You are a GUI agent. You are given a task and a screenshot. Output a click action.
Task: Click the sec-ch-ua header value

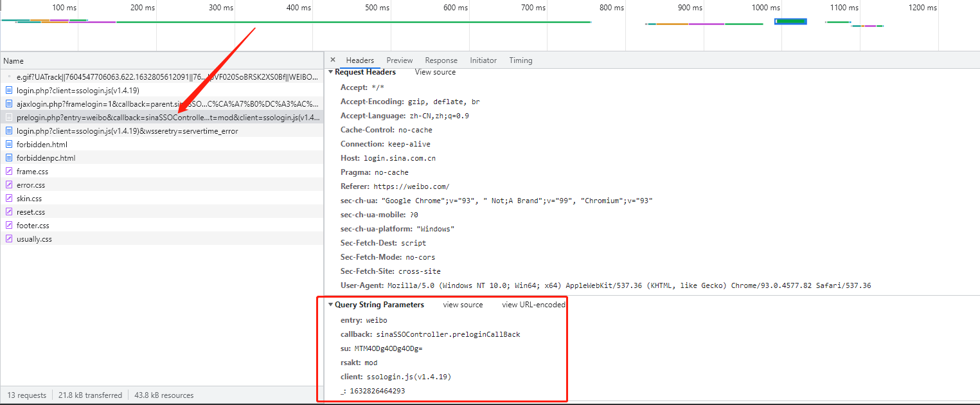coord(517,201)
